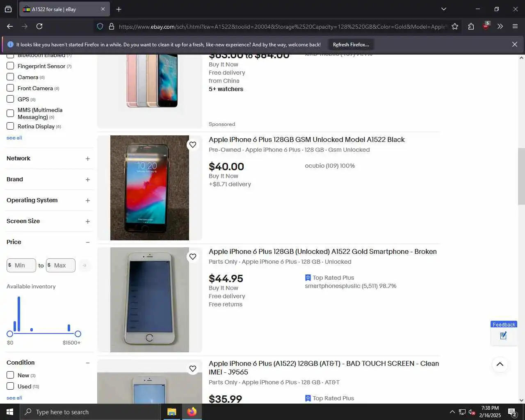Filter by New condition
The width and height of the screenshot is (525, 420).
click(x=10, y=375)
